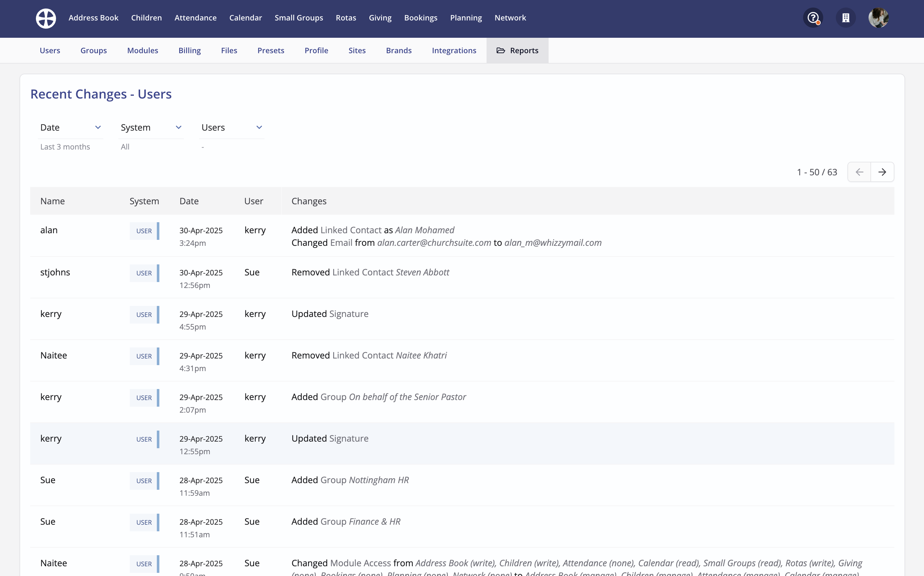Screen dimensions: 924x576
Task: Open the Reports folder tab
Action: click(x=517, y=50)
